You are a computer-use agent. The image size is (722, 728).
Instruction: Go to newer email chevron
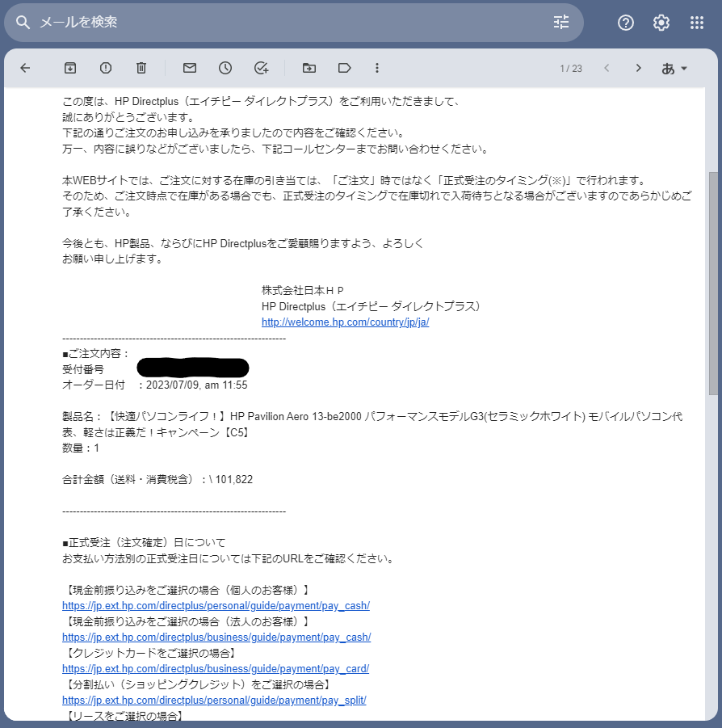(x=607, y=68)
